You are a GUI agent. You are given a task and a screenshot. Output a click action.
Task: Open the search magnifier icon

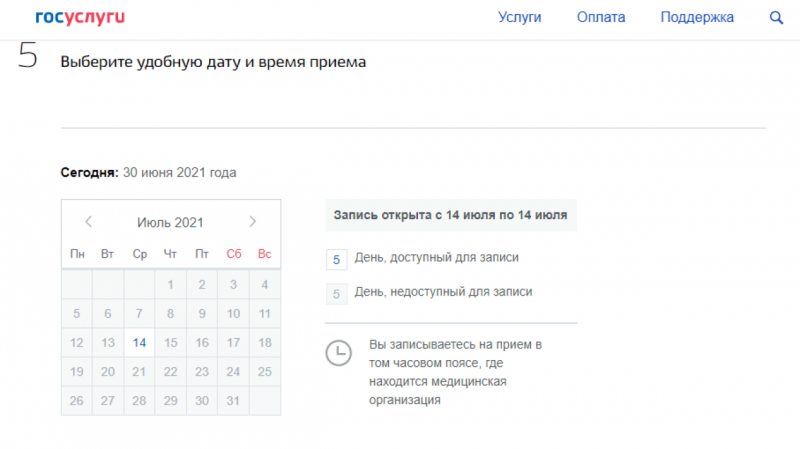click(x=776, y=17)
